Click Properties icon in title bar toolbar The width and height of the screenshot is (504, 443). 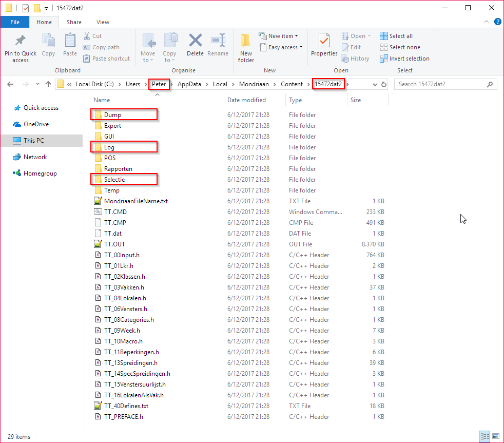tap(26, 8)
